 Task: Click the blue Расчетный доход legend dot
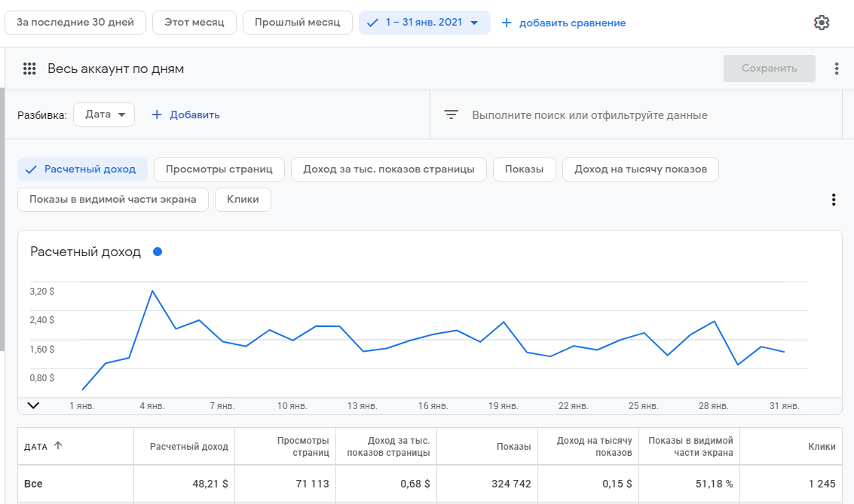158,252
